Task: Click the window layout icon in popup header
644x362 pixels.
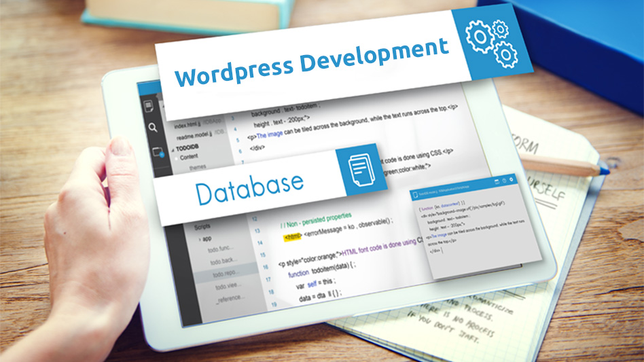Action: [497, 181]
